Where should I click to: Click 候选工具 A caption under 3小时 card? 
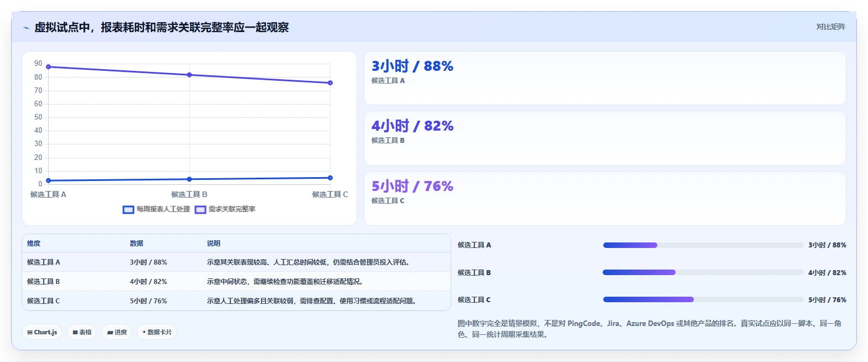tap(388, 81)
